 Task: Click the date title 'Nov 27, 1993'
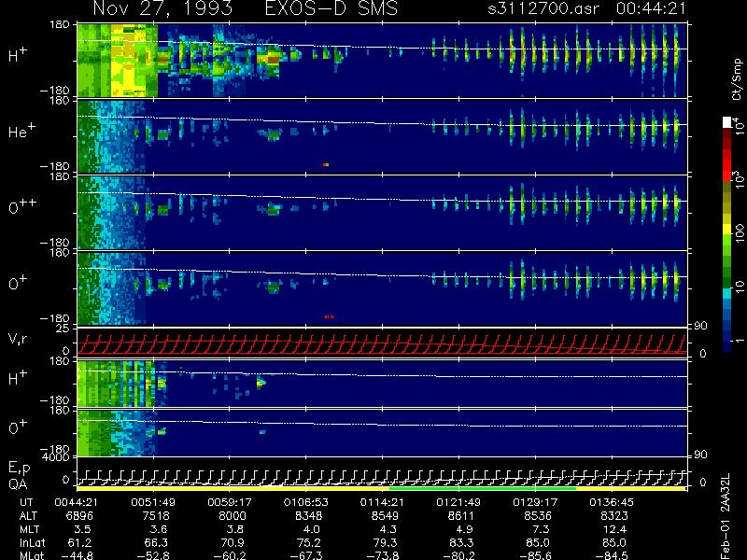click(x=162, y=8)
